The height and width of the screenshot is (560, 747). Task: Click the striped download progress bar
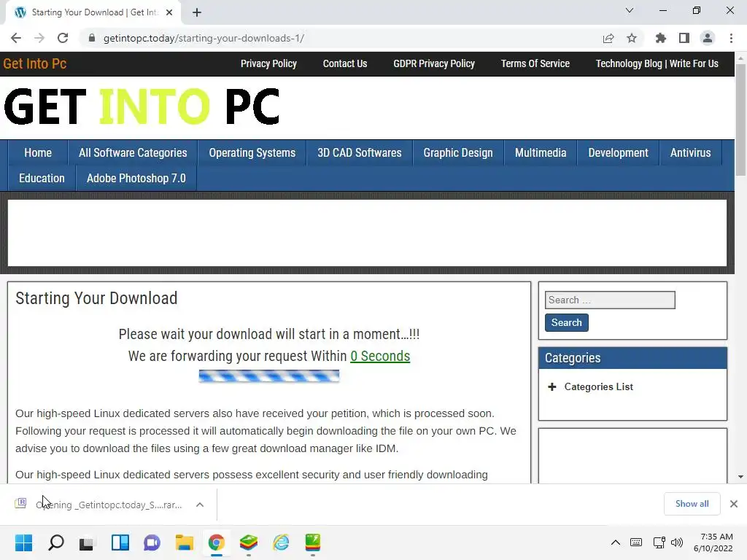(268, 376)
